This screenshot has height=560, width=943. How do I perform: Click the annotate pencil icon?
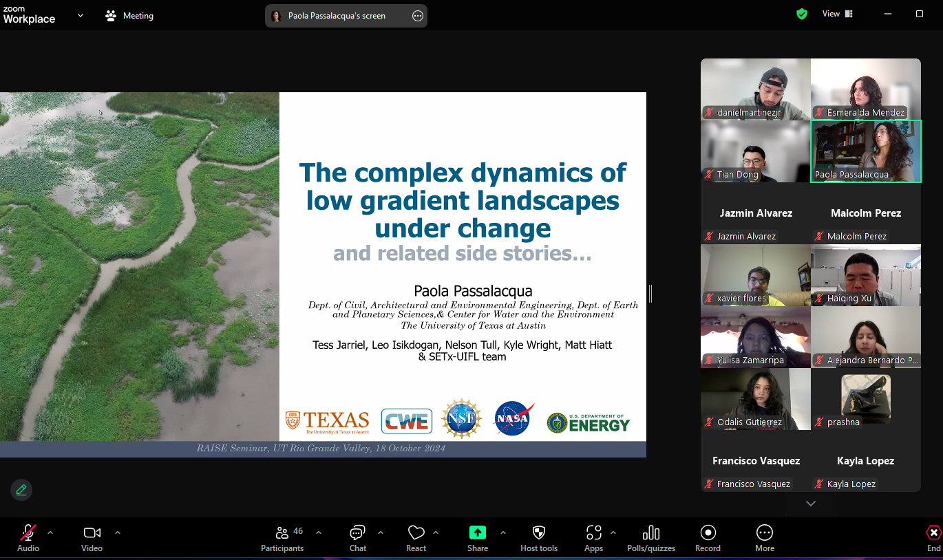[21, 490]
